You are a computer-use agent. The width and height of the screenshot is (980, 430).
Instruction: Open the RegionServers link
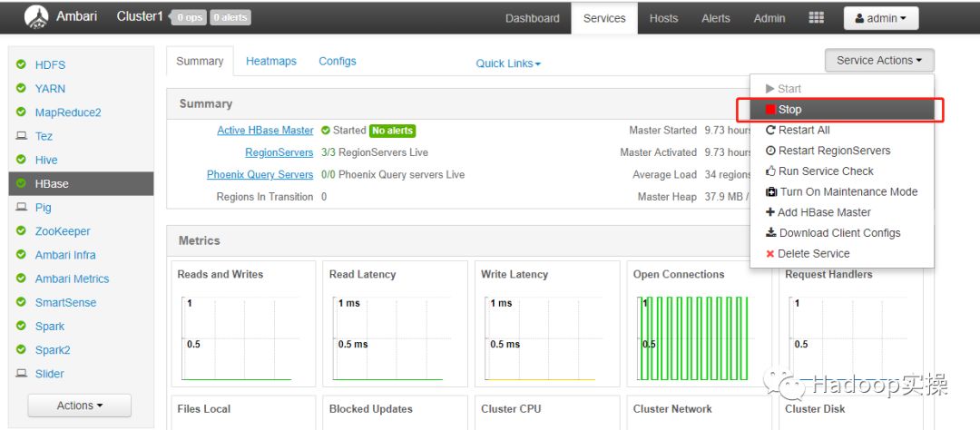(x=279, y=152)
